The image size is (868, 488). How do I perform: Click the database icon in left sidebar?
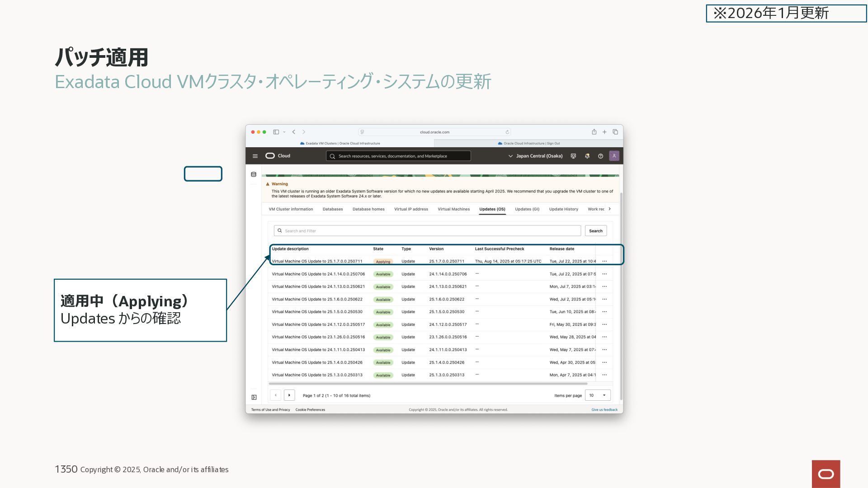[x=254, y=174]
